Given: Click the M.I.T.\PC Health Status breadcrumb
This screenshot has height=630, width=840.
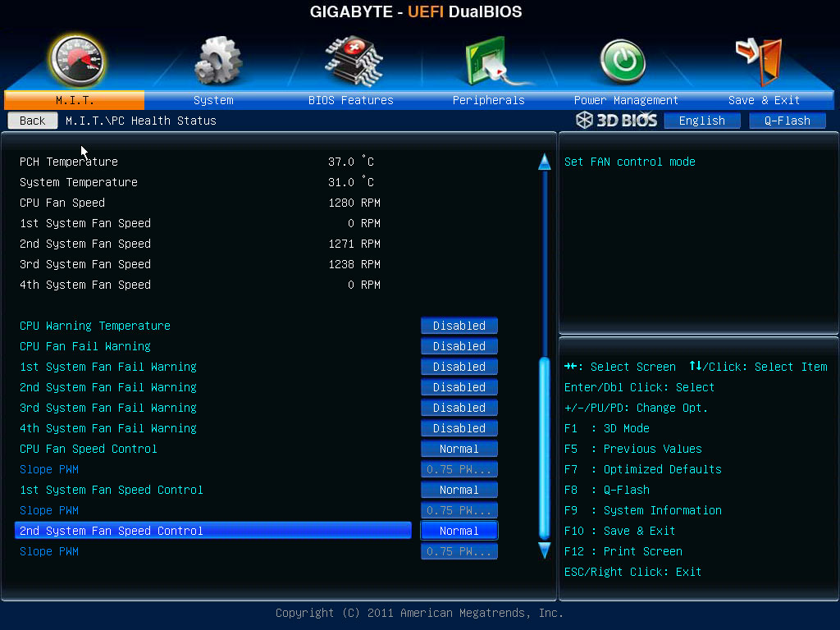Looking at the screenshot, I should [141, 121].
